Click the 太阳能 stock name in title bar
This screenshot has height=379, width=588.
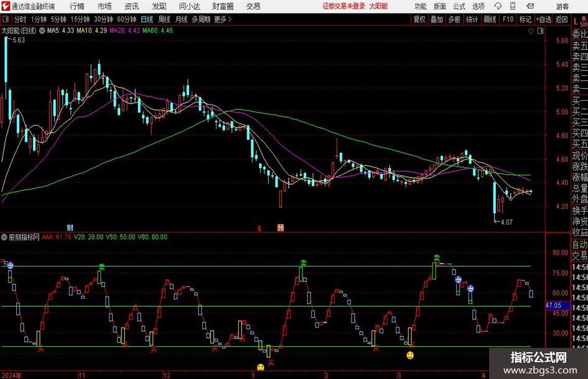coord(378,6)
